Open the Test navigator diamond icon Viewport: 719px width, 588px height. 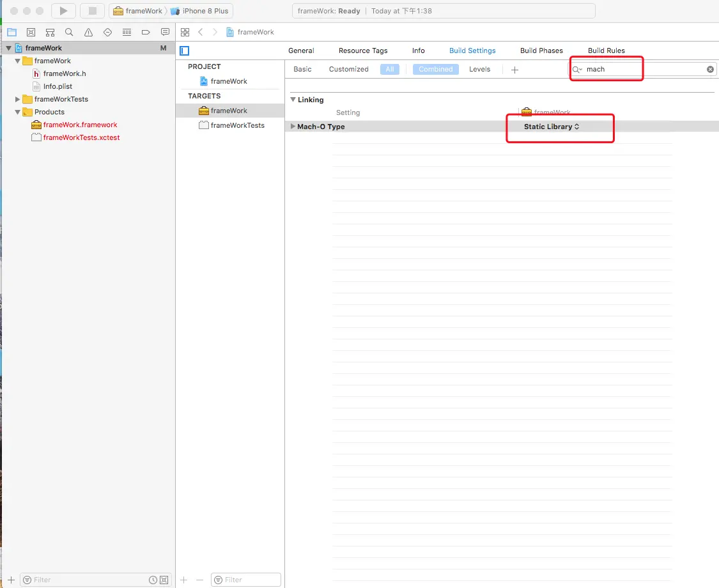click(108, 32)
